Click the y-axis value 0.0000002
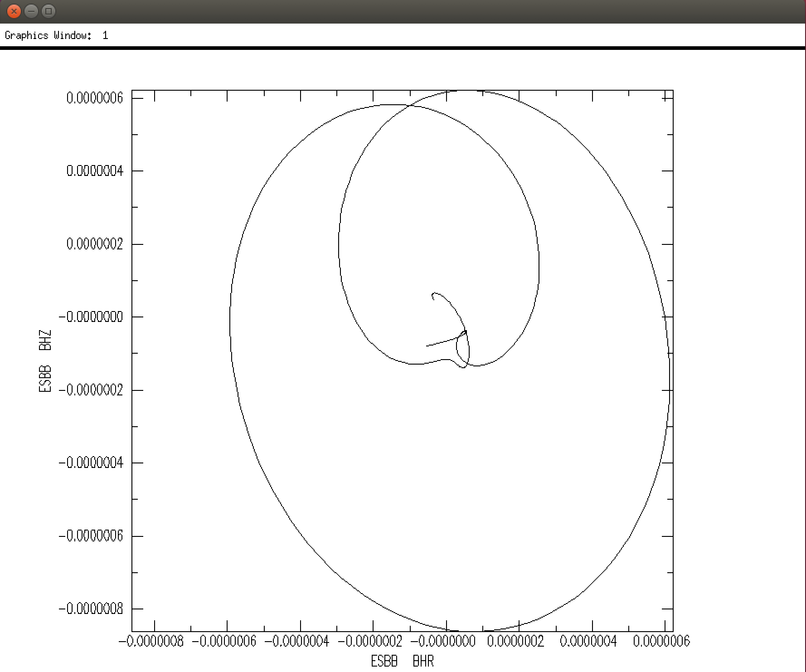 95,244
